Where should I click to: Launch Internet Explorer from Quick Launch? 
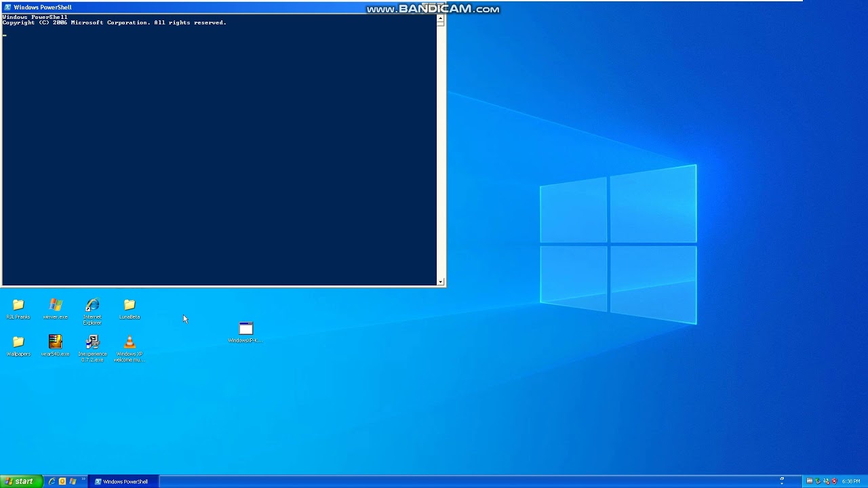(52, 481)
